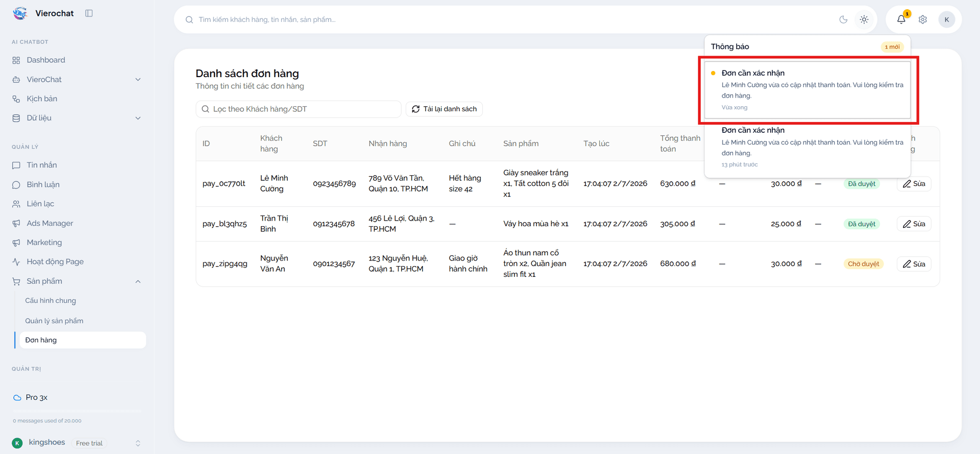Open the settings gear icon
Viewport: 980px width, 454px height.
[x=923, y=19]
